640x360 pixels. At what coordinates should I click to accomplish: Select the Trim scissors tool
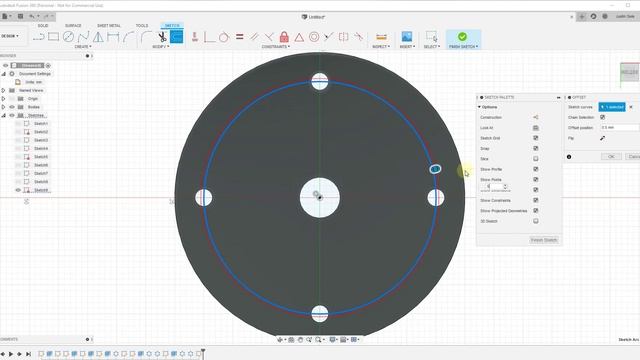coord(162,37)
